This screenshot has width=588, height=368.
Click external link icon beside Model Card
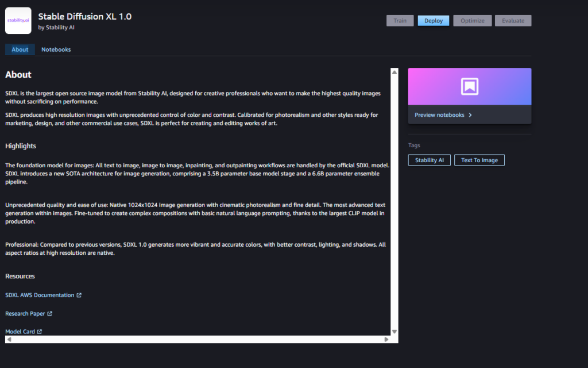click(x=40, y=332)
